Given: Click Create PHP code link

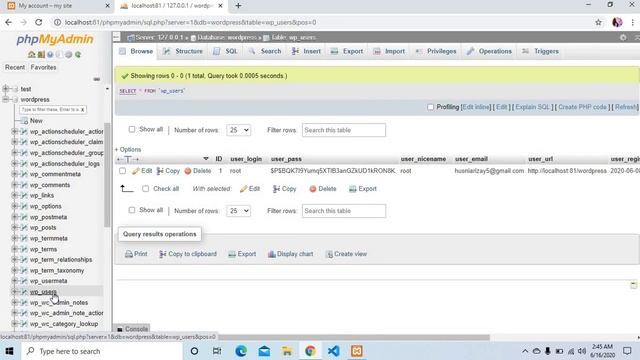Looking at the screenshot, I should 582,107.
